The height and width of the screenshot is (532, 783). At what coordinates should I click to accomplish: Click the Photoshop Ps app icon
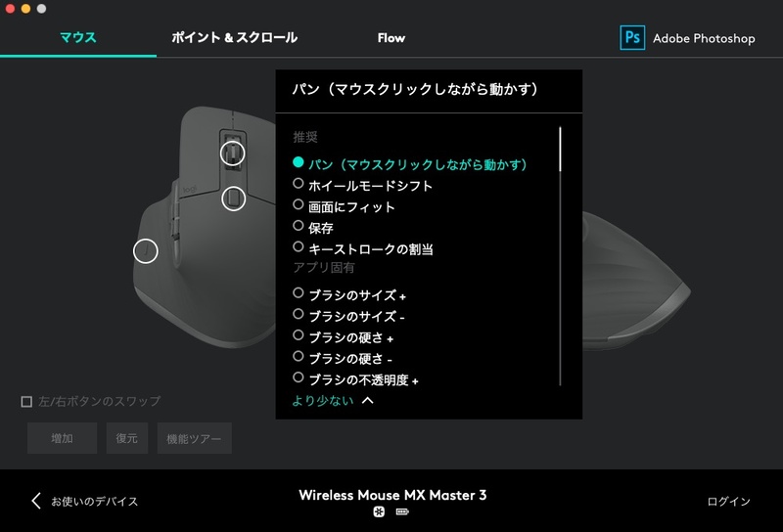point(632,38)
